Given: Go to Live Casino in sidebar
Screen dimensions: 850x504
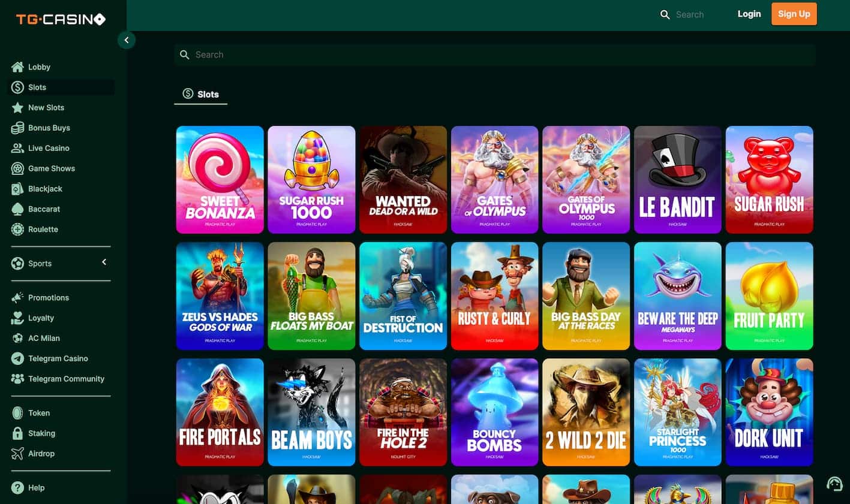Looking at the screenshot, I should (49, 148).
